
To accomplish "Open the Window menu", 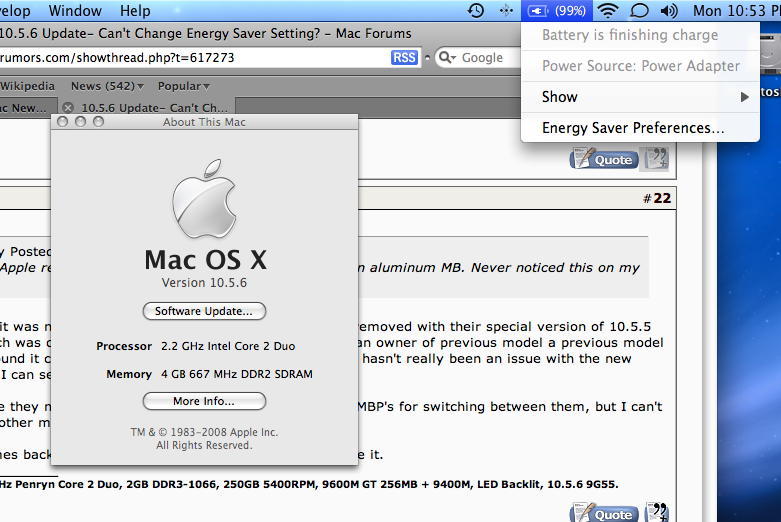I will (x=75, y=10).
